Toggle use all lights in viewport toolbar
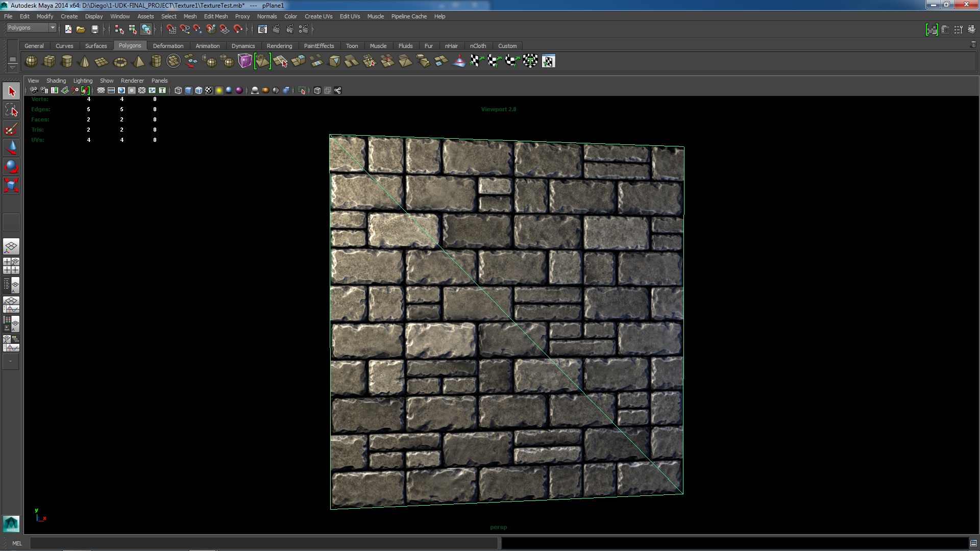This screenshot has height=551, width=980. pos(219,90)
